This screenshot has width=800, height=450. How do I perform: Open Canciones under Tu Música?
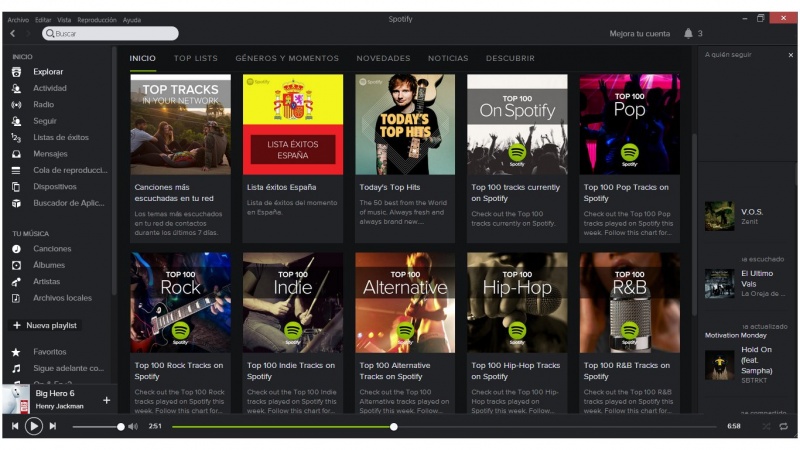coord(52,248)
